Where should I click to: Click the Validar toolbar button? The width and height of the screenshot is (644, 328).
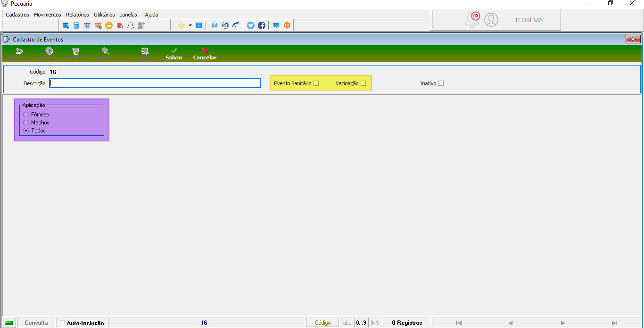[144, 54]
